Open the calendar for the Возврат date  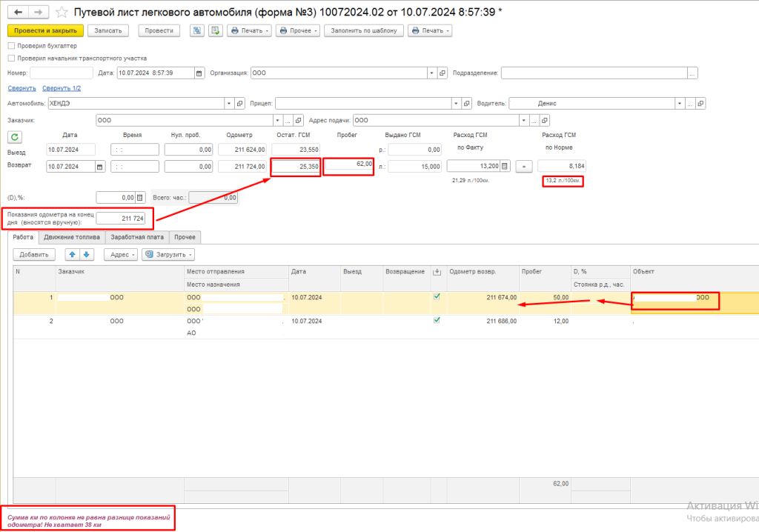[x=100, y=167]
